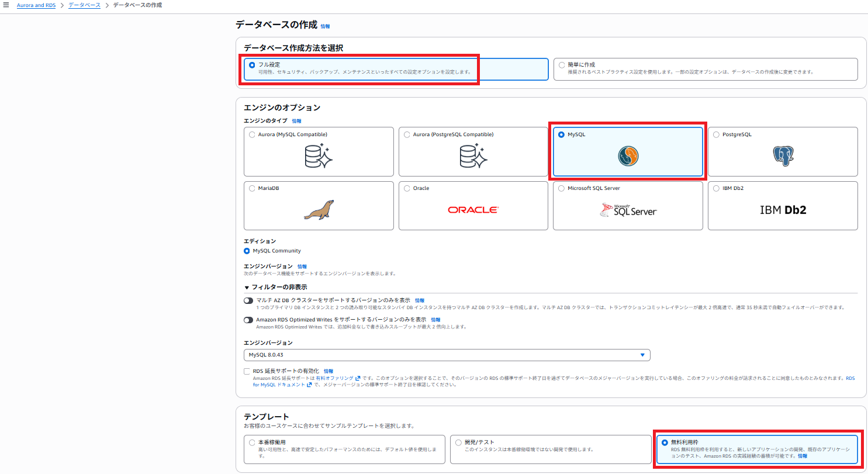Toggle the Multi-AZ DB cluster version filter

tap(249, 300)
